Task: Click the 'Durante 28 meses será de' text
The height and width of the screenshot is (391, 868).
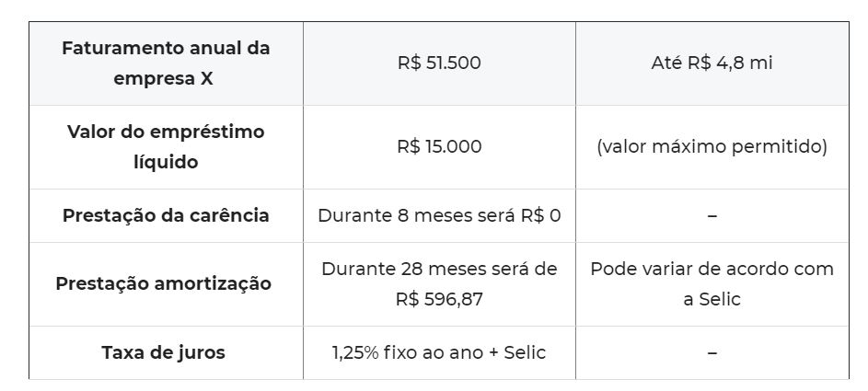Action: pos(439,269)
